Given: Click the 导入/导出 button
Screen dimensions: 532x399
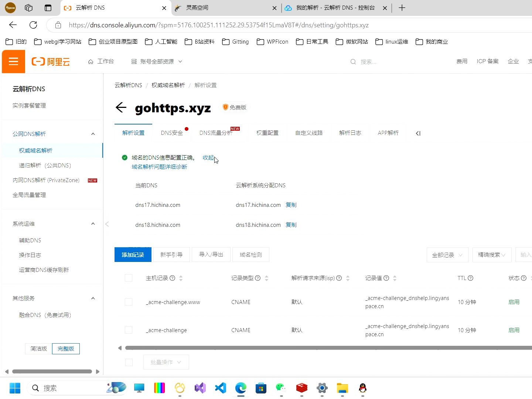Looking at the screenshot, I should coord(211,255).
